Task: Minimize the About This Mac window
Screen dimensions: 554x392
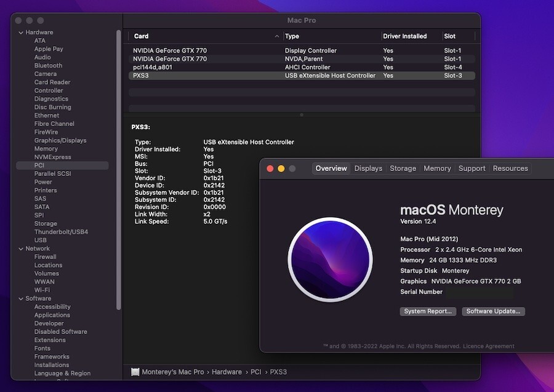Action: tap(281, 169)
